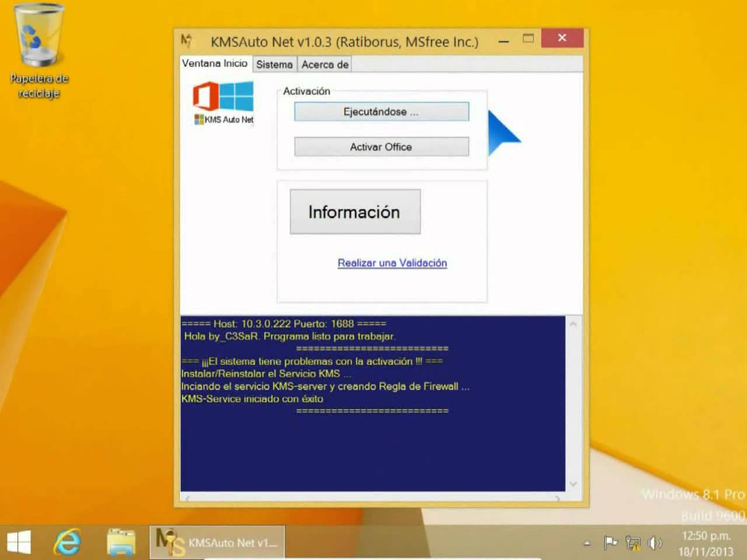Click the log line 'El sistema tiene problemas con la activación'
This screenshot has height=560, width=747.
(312, 361)
